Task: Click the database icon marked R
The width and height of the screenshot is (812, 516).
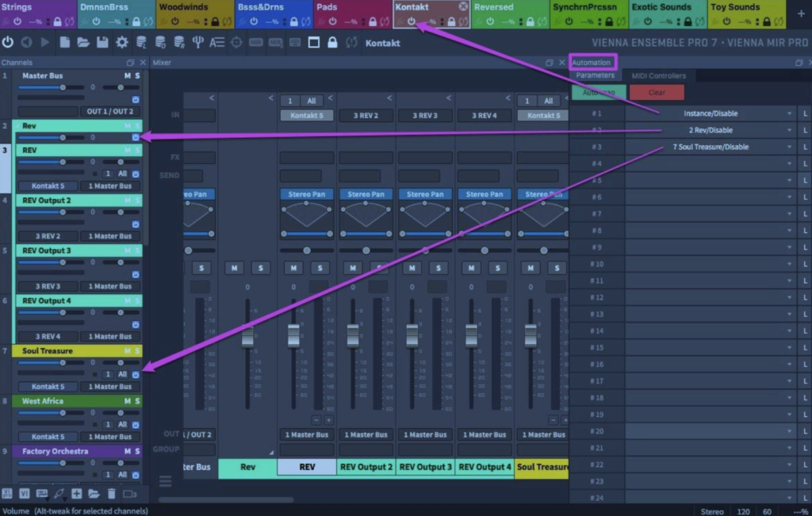Action: point(179,43)
